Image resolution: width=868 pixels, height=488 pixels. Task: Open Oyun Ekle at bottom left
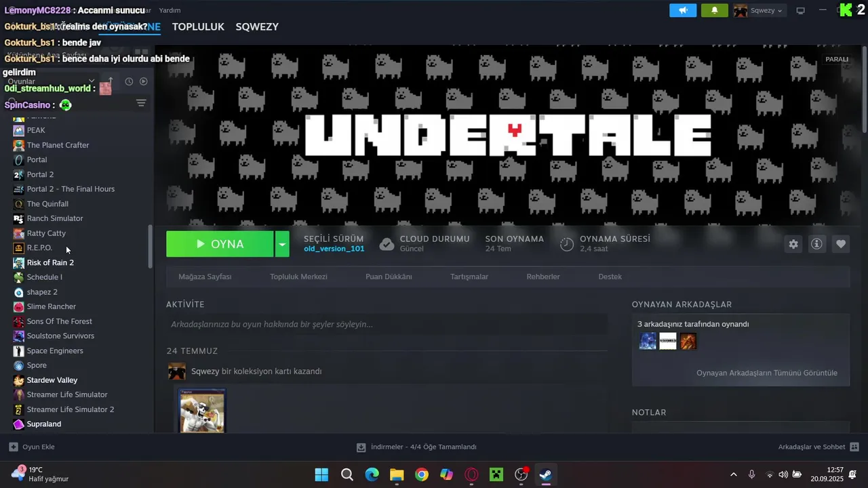32,447
